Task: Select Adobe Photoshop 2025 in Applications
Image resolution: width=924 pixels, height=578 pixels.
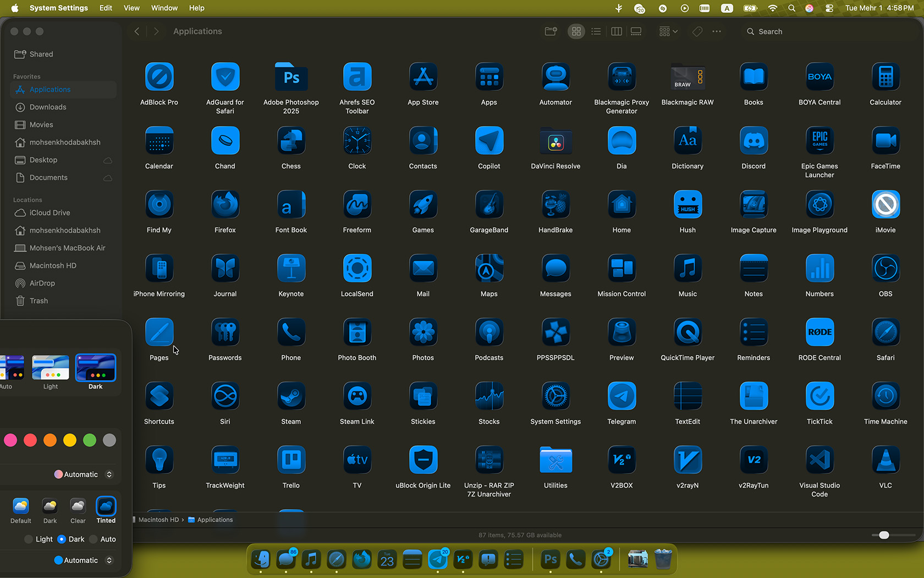Action: click(x=291, y=77)
